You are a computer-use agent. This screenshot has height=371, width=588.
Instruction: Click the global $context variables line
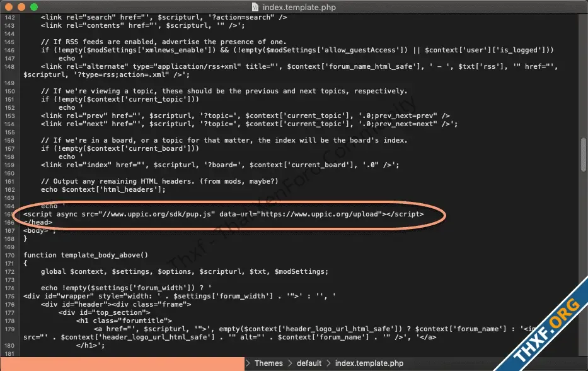[x=185, y=271]
